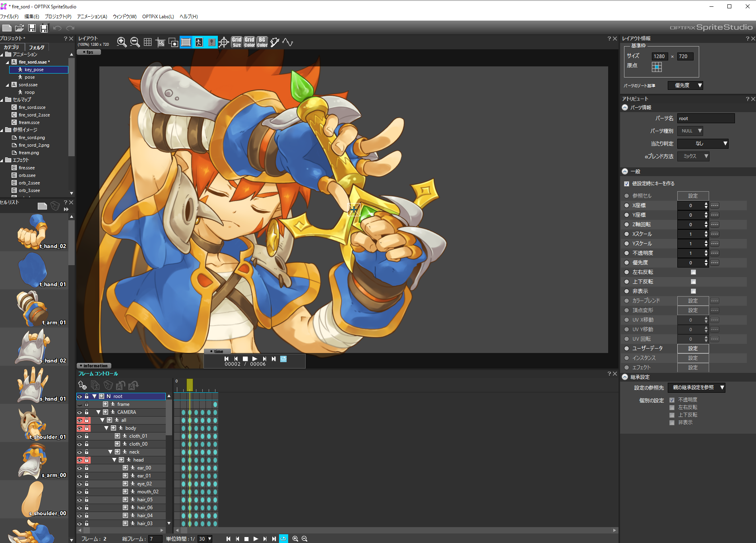
Task: Click the add part icon in frame control
Action: (x=82, y=385)
